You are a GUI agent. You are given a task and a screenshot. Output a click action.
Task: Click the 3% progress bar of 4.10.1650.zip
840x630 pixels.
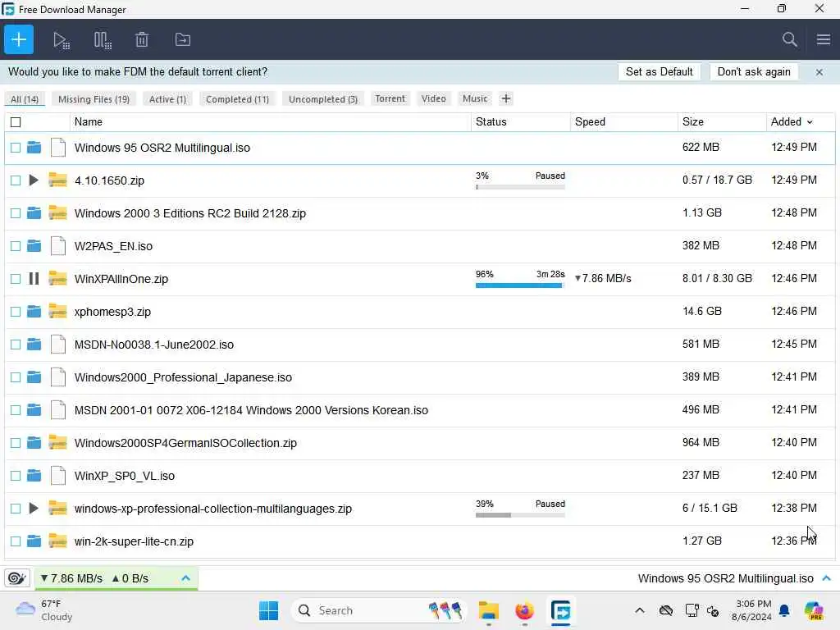[x=519, y=187]
